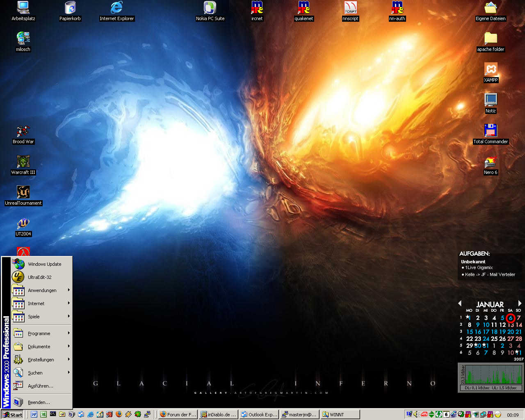Screen dimensions: 525x420
Task: Switch to Outlook Express taskbar button
Action: [x=259, y=415]
